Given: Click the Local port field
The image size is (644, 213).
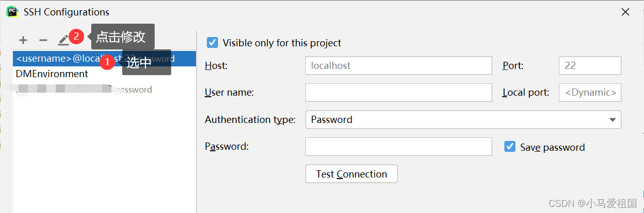Looking at the screenshot, I should point(590,93).
